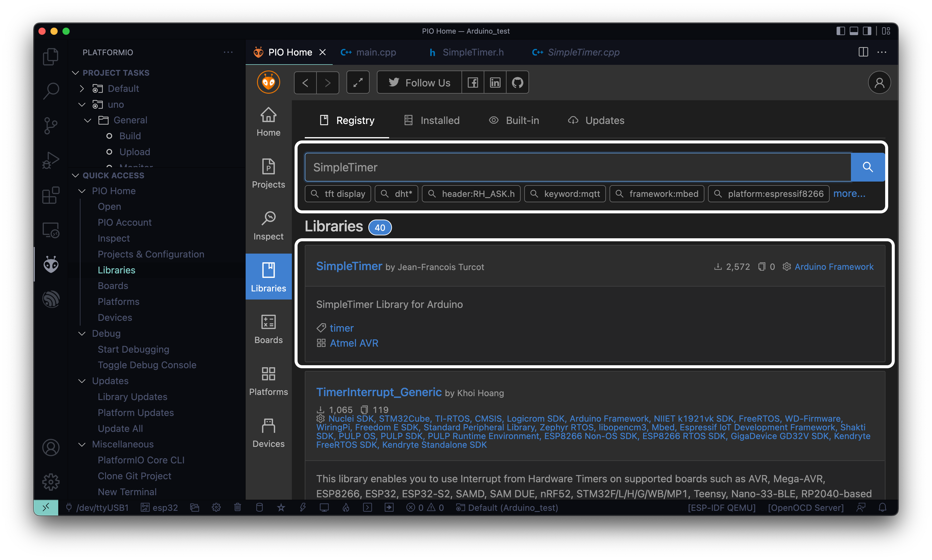
Task: Click the LinkedIn icon in PIO toolbar
Action: click(x=495, y=82)
